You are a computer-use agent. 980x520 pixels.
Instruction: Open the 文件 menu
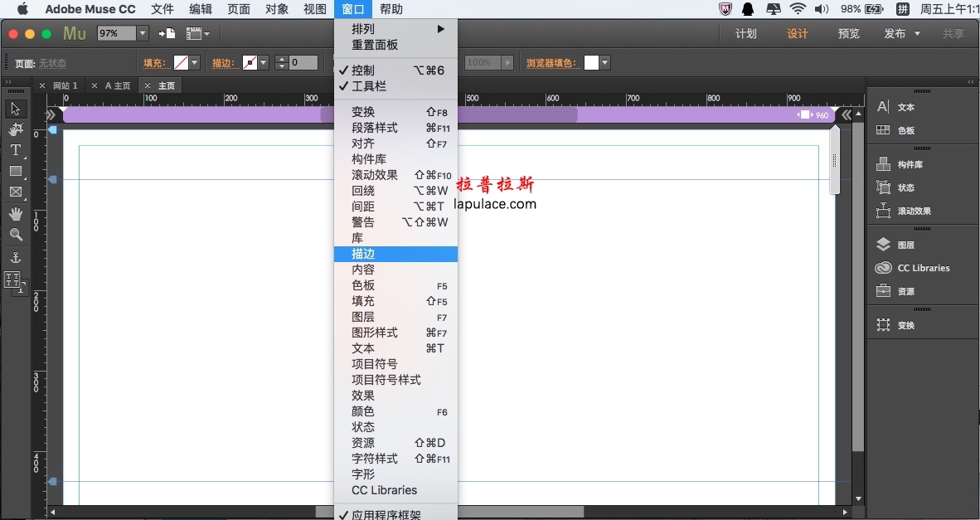tap(163, 9)
